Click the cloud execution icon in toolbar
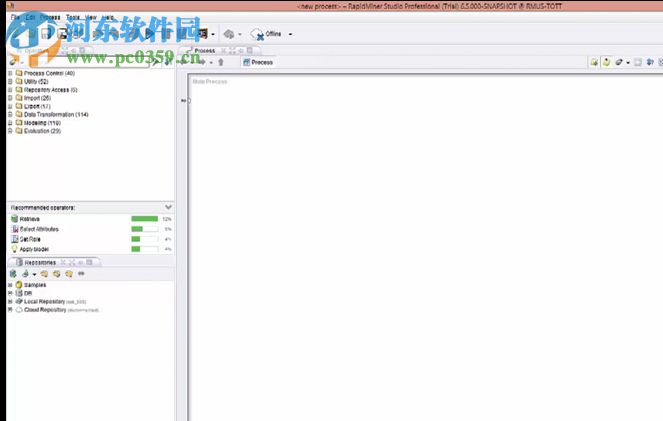This screenshot has width=663, height=421. (x=229, y=34)
